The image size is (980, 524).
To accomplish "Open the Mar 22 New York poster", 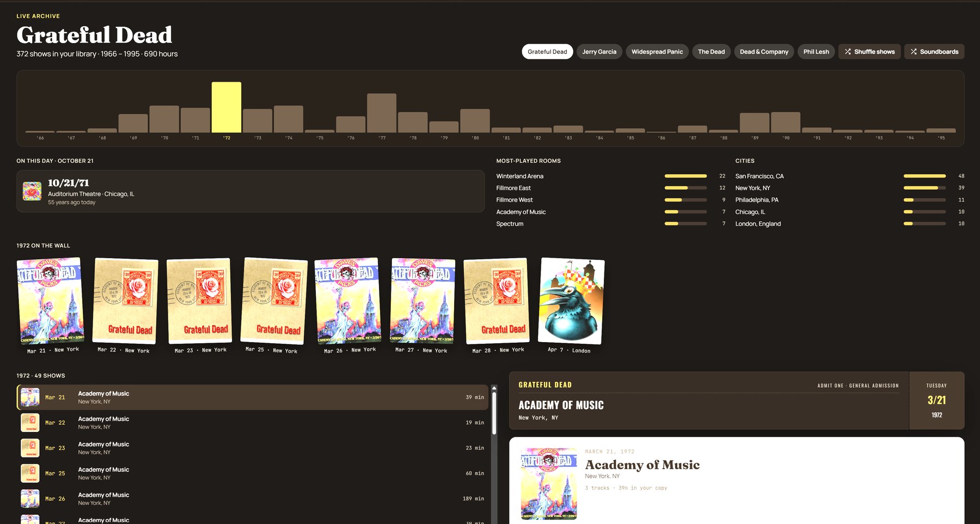I will [x=125, y=301].
